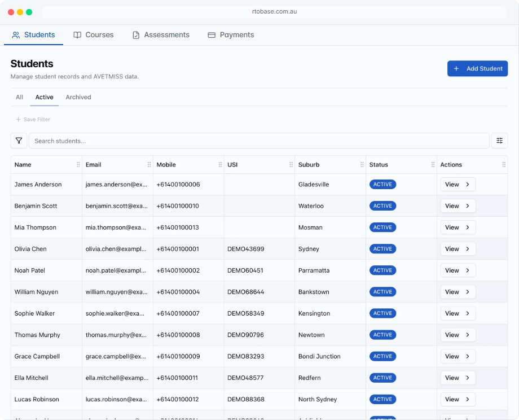Grab the USI column drag handle

click(x=291, y=165)
